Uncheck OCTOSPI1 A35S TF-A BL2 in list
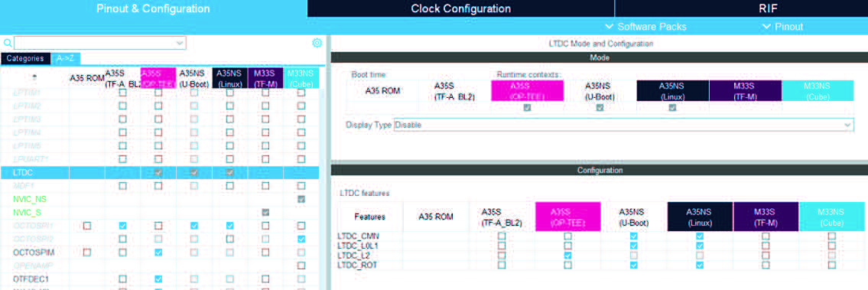The image size is (868, 290). click(122, 226)
